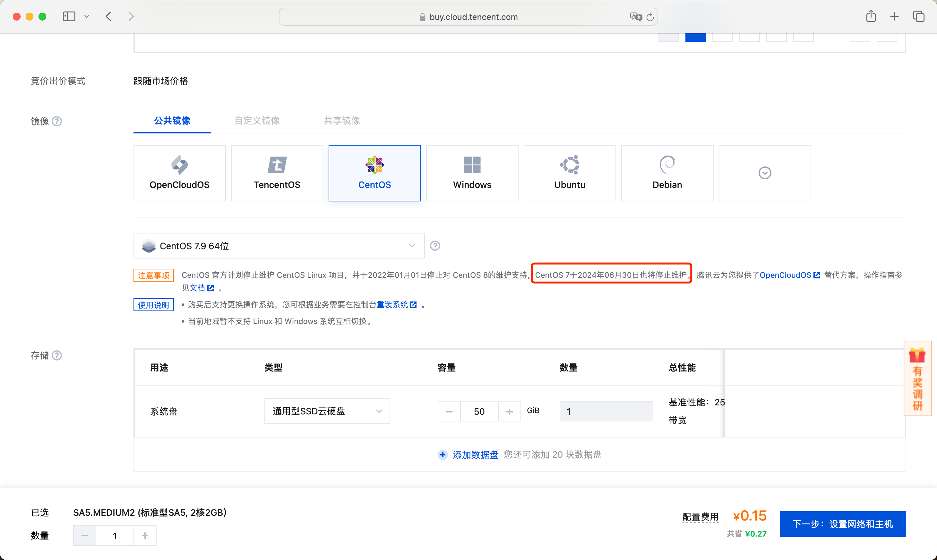
Task: Select the OpenCloudOS image card
Action: pos(179,173)
